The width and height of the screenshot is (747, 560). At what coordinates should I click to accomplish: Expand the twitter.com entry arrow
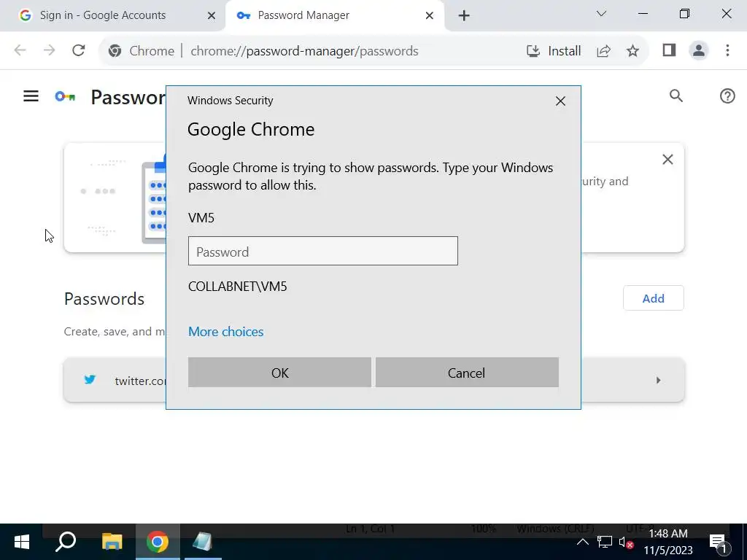click(659, 380)
